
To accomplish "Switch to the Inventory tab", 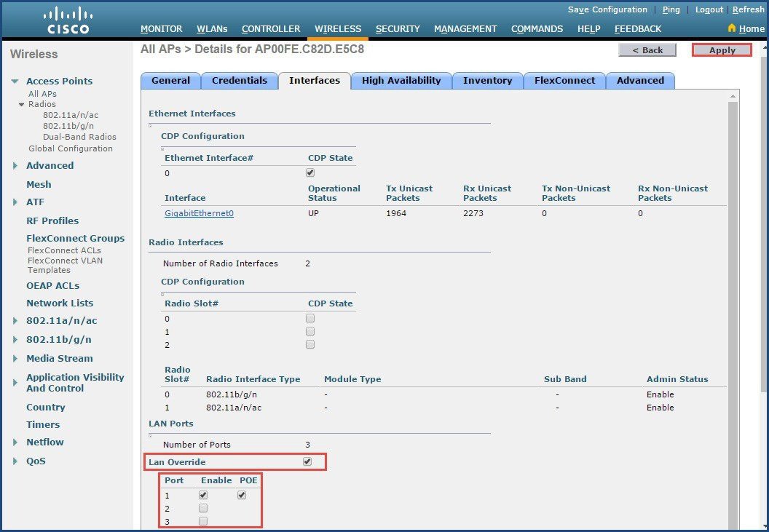I will click(487, 81).
